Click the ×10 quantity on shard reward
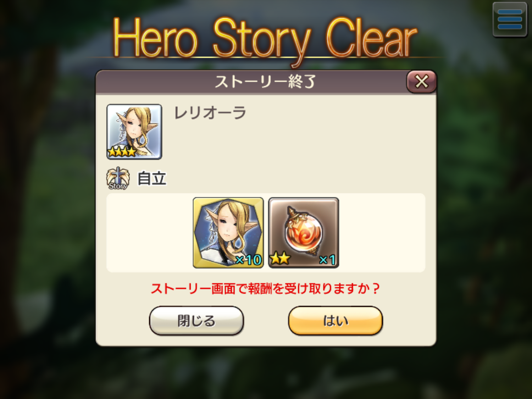 tap(249, 260)
